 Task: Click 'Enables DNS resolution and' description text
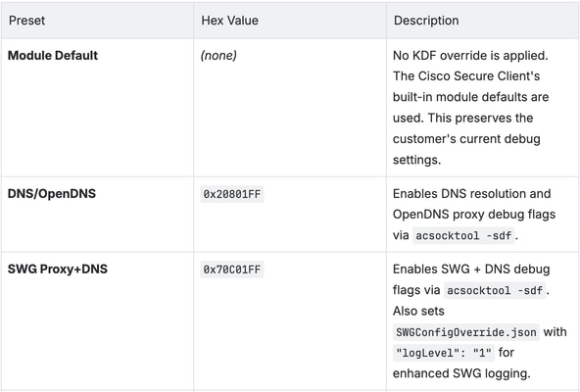click(x=471, y=194)
